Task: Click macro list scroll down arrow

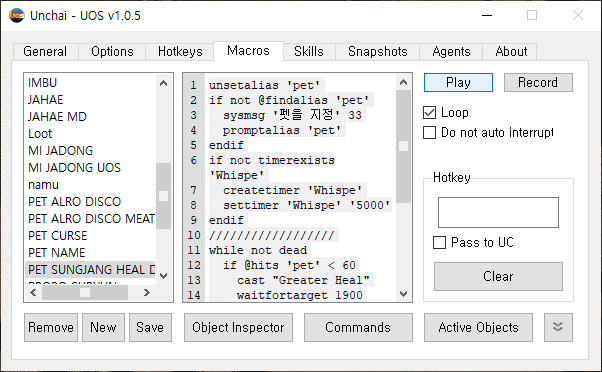Action: (x=164, y=276)
